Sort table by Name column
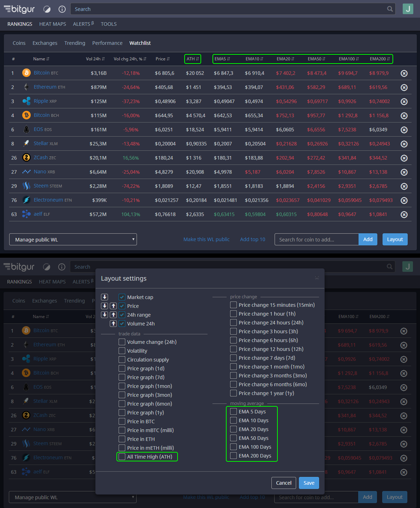Viewport: 420px width, 508px height. 41,59
